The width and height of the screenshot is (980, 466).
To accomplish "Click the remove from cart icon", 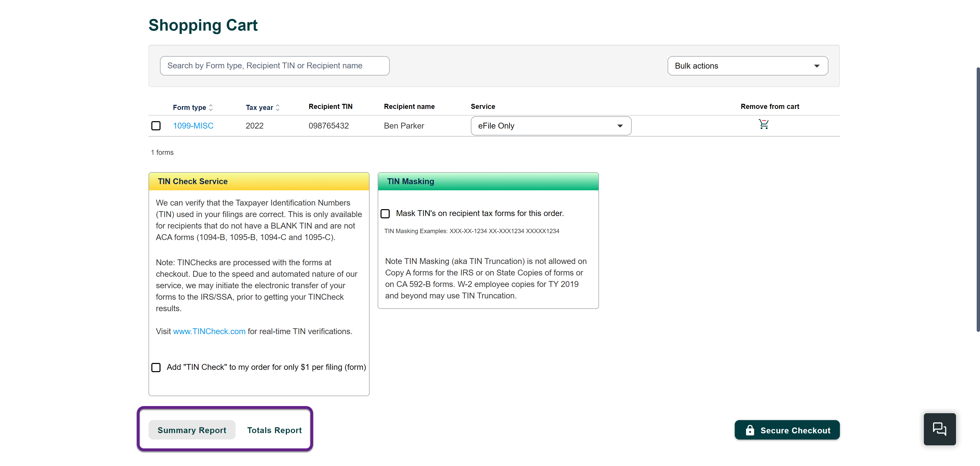I will click(x=763, y=124).
